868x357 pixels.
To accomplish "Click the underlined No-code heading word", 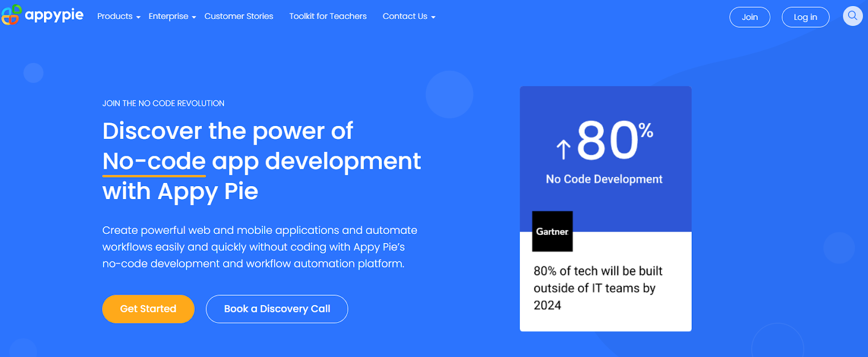I will pyautogui.click(x=154, y=161).
